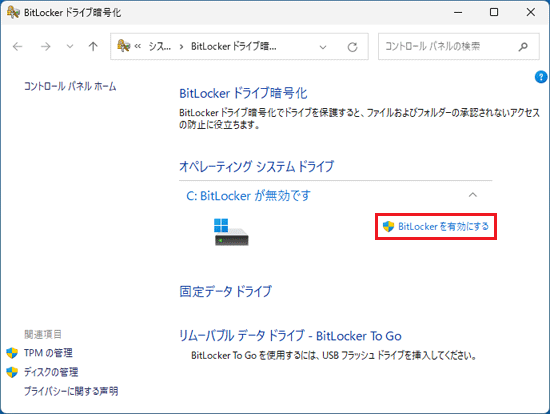Maximize the BitLocker window

(494, 12)
